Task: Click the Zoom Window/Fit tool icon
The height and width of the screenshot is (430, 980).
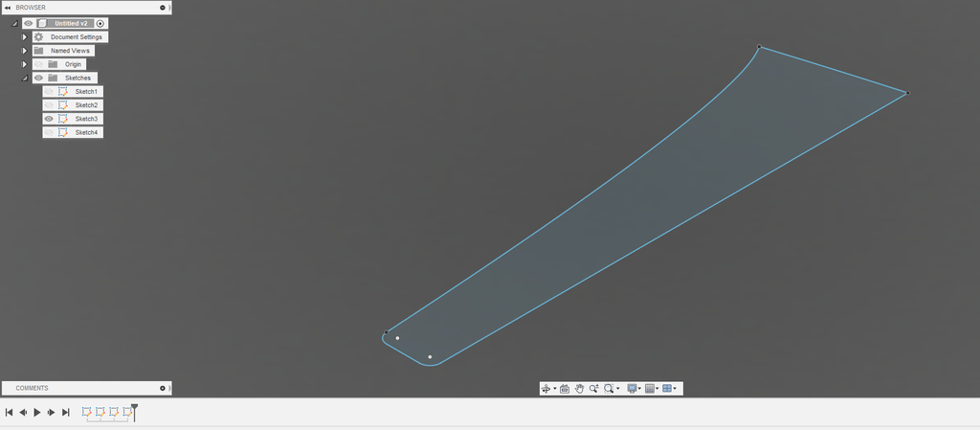Action: (x=608, y=389)
